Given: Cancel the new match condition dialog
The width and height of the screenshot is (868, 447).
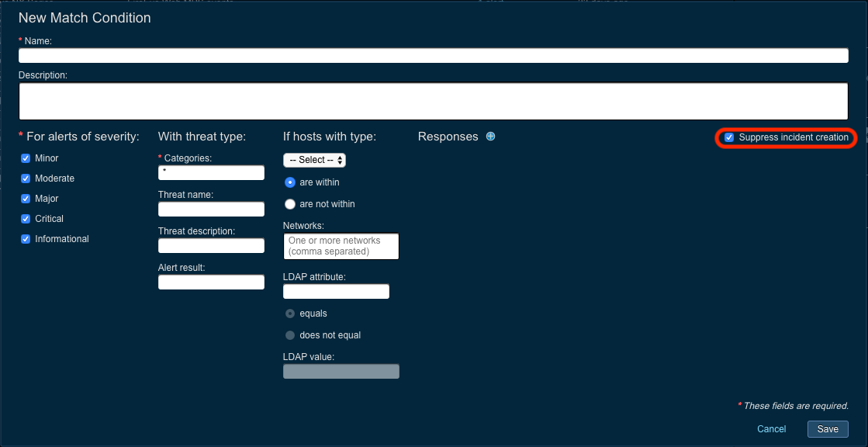Looking at the screenshot, I should (x=771, y=429).
